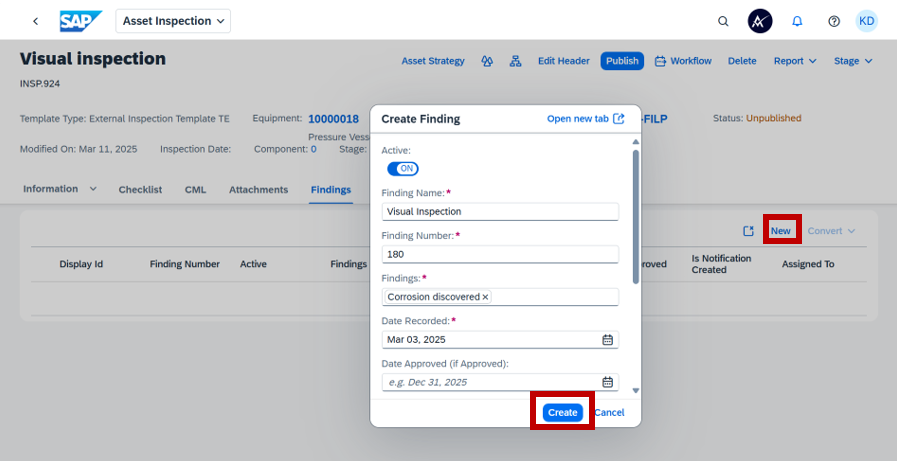Switch to the CML tab
This screenshot has height=461, width=897.
coord(195,190)
